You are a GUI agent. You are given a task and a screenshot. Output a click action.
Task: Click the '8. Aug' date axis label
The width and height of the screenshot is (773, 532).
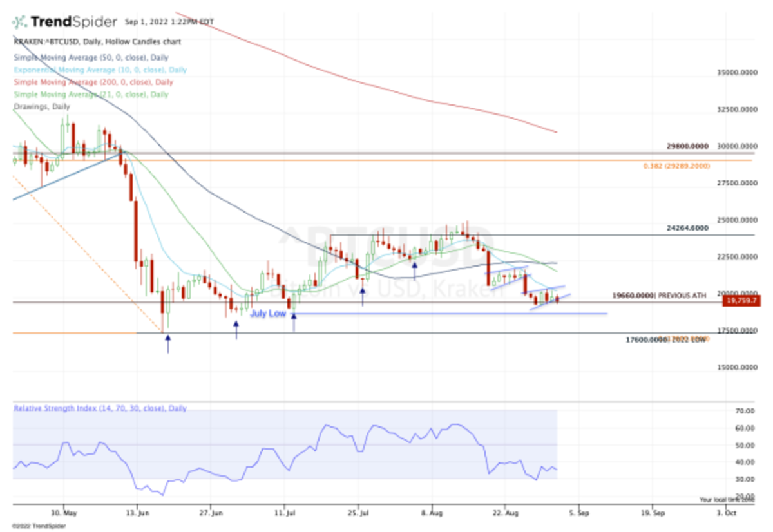click(430, 513)
